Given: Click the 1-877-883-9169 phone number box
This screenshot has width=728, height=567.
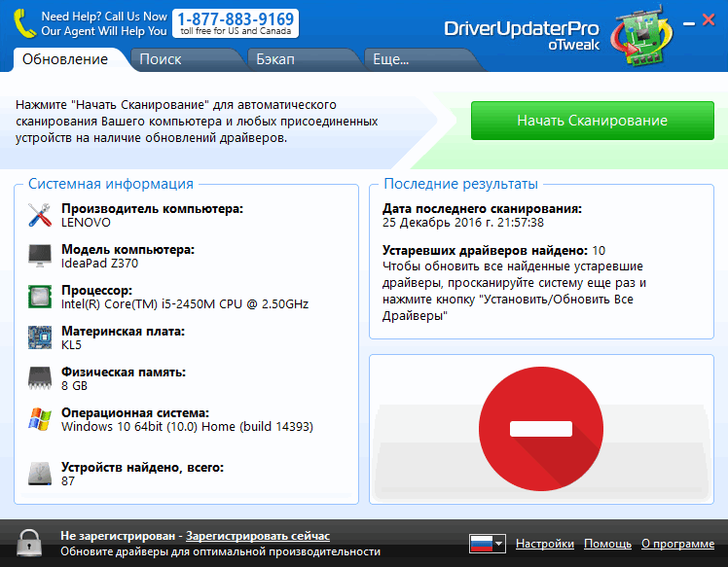Looking at the screenshot, I should click(x=236, y=23).
